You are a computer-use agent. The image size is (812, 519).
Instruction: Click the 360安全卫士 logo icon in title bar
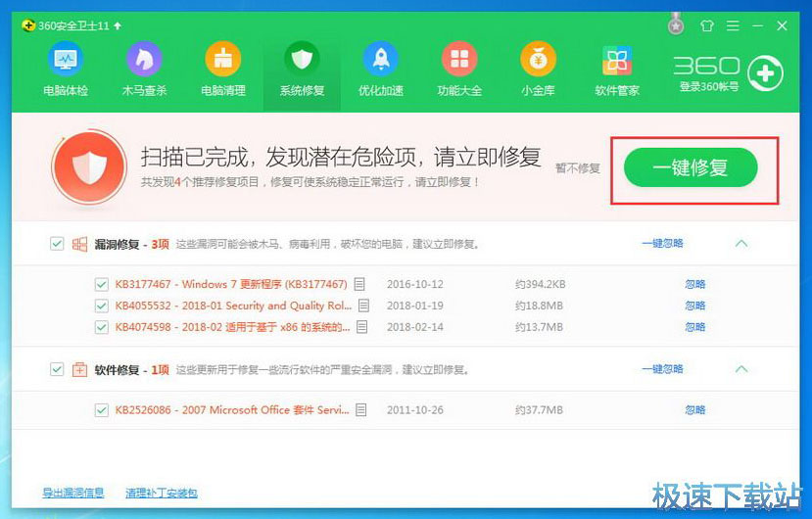point(28,25)
